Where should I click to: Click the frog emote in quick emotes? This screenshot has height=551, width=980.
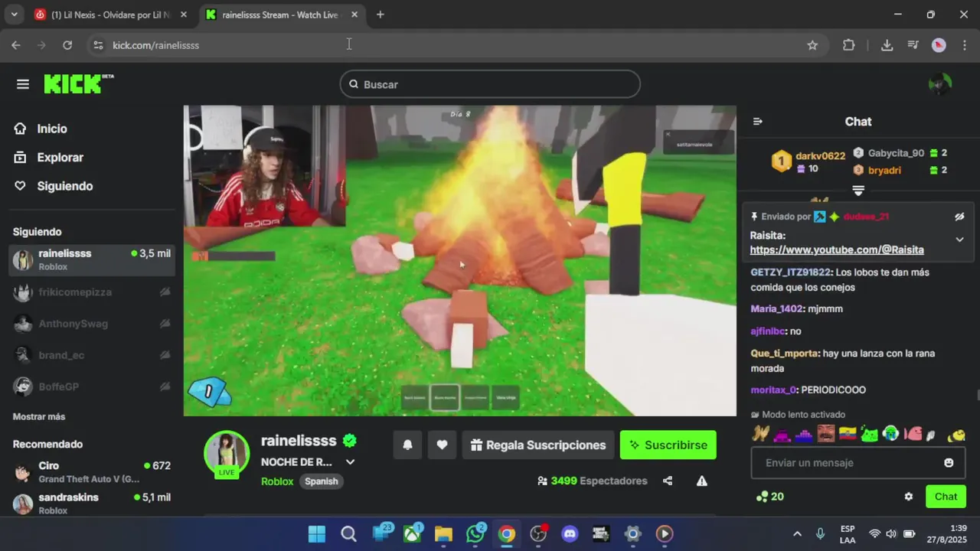869,434
